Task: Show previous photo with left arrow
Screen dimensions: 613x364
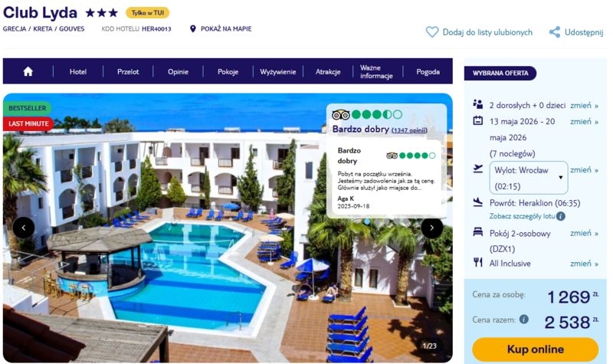Action: [x=24, y=228]
